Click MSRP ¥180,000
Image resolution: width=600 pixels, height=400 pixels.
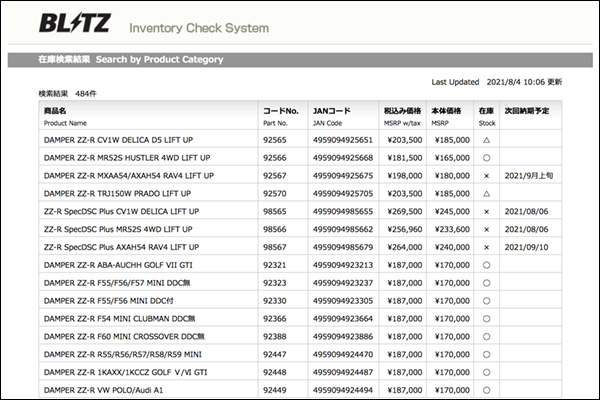point(452,176)
